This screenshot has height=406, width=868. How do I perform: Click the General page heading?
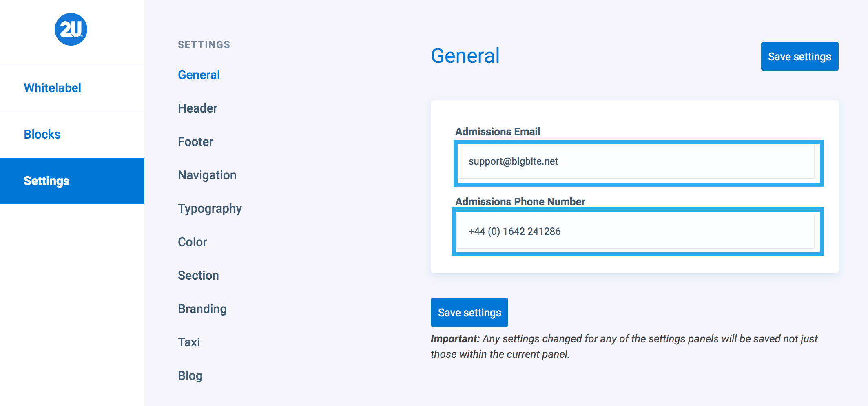(465, 56)
